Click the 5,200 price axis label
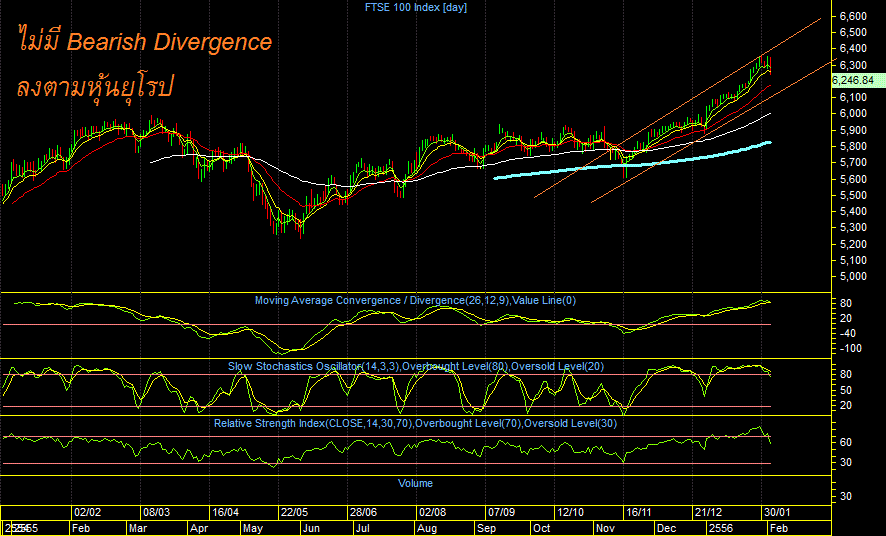 (x=853, y=245)
